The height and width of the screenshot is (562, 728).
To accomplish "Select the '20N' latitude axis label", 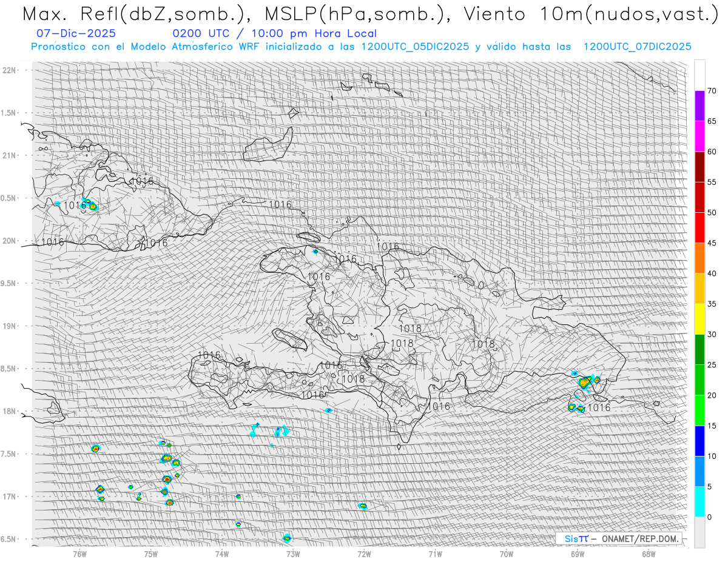I will pyautogui.click(x=10, y=241).
